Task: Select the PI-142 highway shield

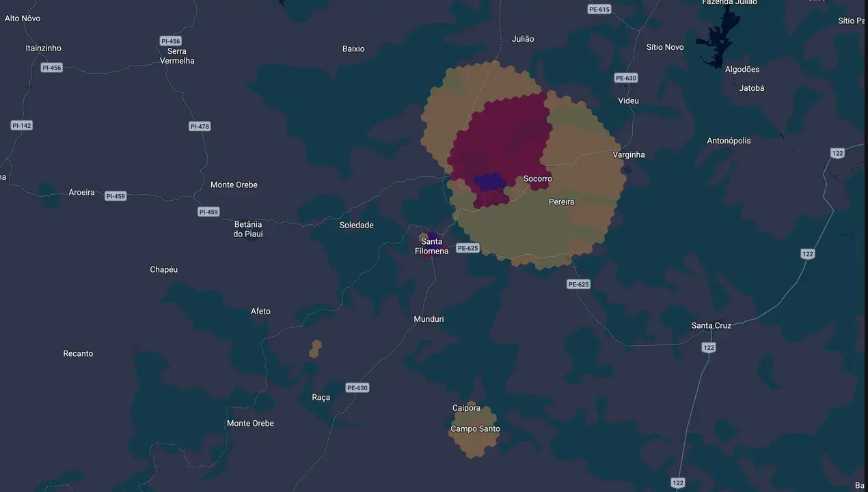Action: (x=22, y=126)
